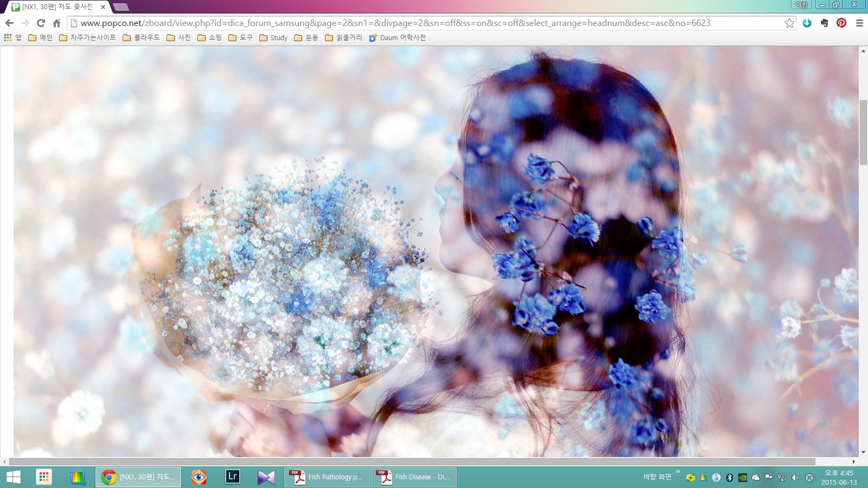The width and height of the screenshot is (868, 488).
Task: Open the Visual Studio taskbar icon
Action: pos(266,477)
